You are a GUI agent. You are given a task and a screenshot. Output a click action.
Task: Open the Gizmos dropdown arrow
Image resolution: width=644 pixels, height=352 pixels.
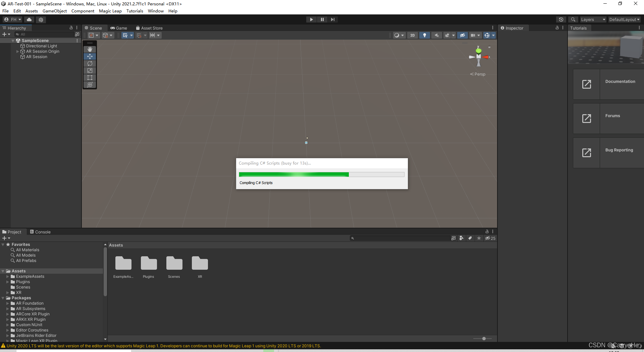click(x=493, y=35)
